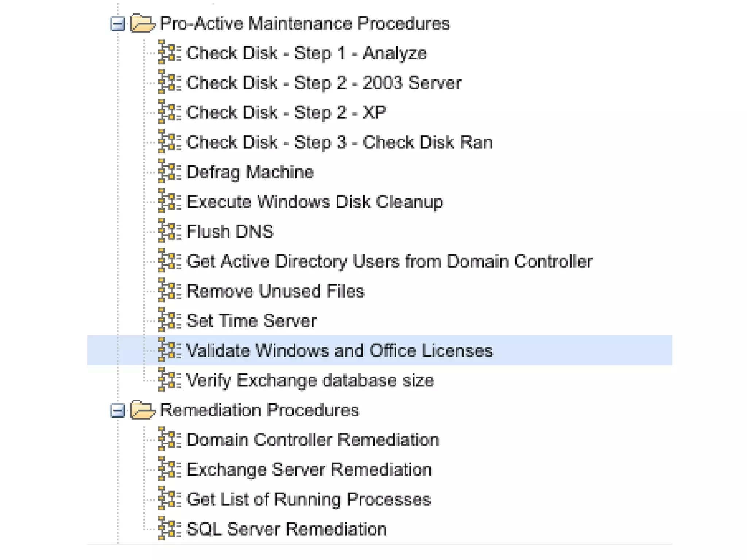
Task: Open Verify Exchange database size procedure
Action: point(310,380)
